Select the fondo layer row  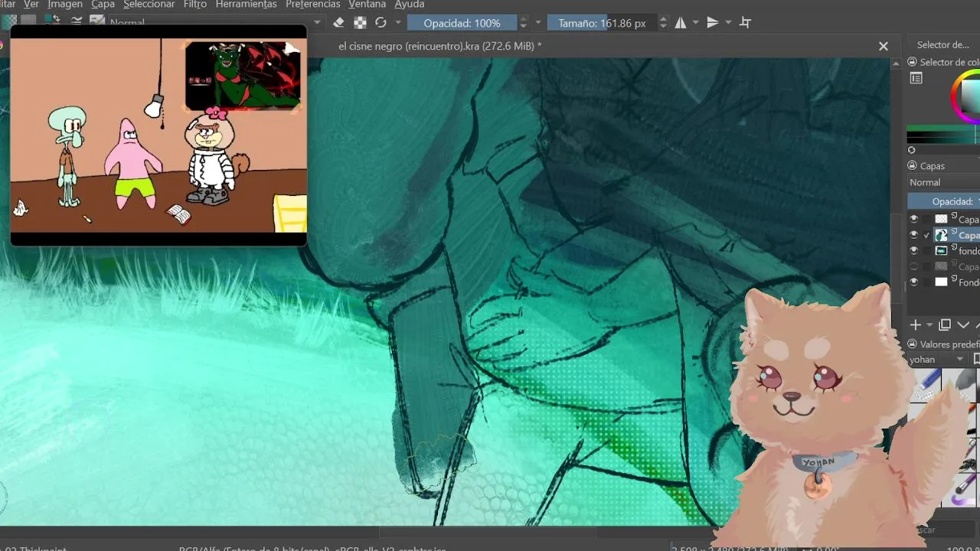coord(943,250)
